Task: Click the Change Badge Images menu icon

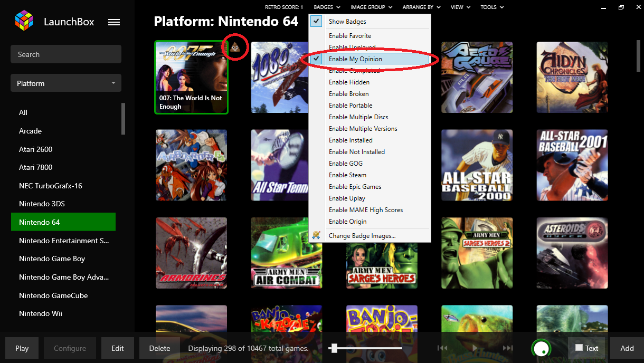Action: (x=316, y=235)
